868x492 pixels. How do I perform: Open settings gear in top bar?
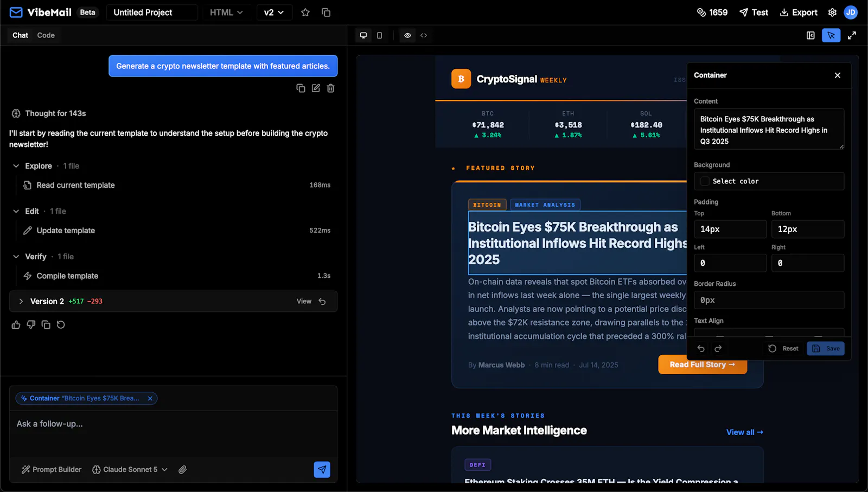tap(832, 12)
